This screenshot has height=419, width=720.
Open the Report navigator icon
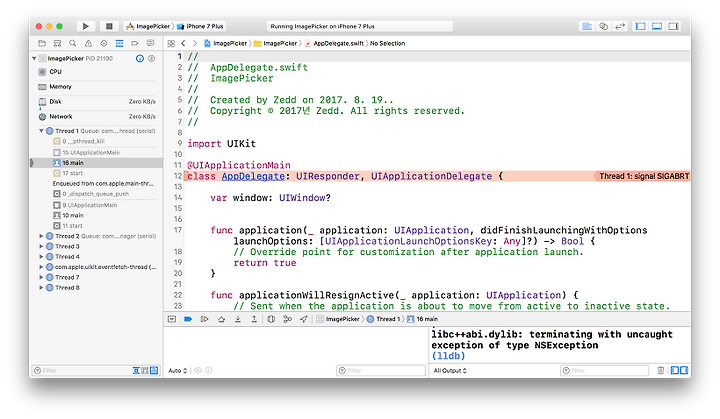[x=150, y=43]
